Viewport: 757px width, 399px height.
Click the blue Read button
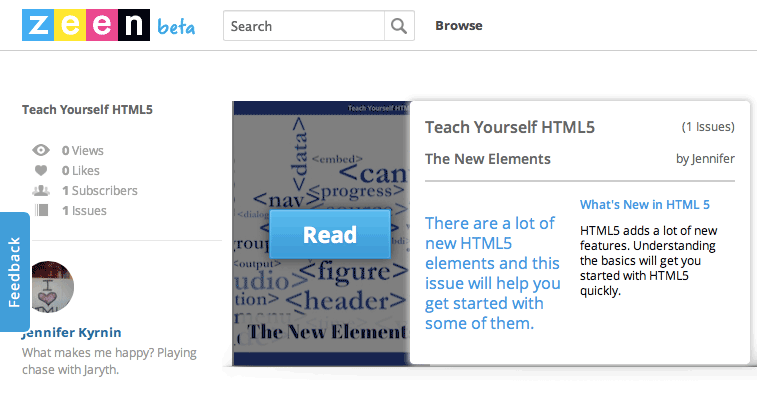pos(330,235)
